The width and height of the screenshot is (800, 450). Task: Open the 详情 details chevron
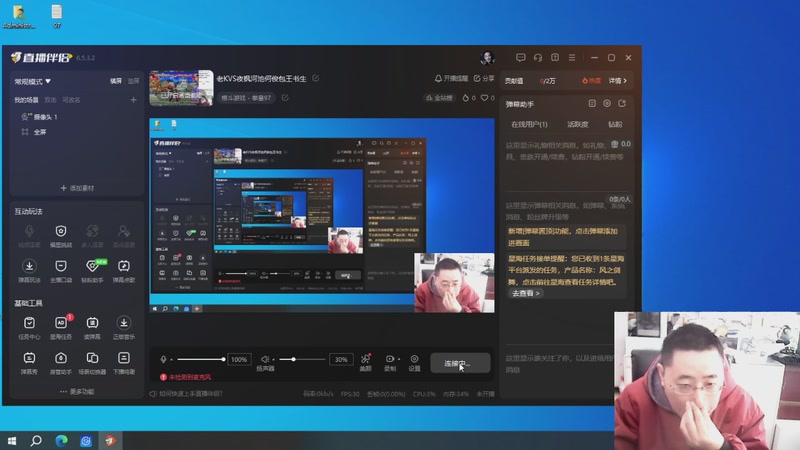point(617,81)
